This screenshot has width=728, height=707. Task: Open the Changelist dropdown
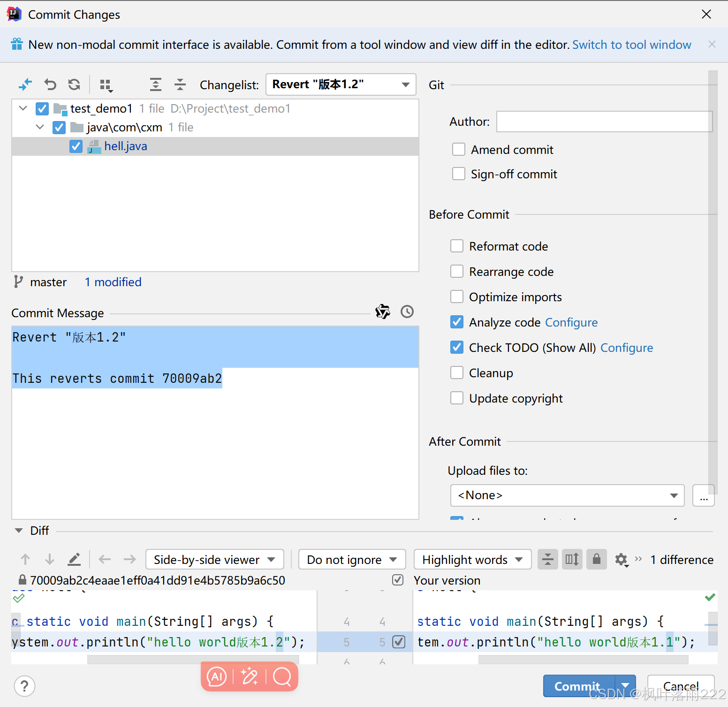pos(404,84)
